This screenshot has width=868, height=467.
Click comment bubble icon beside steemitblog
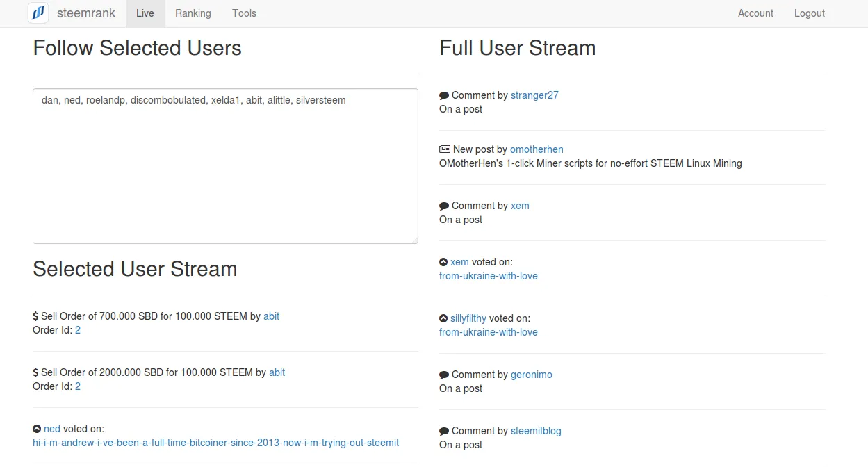[444, 431]
